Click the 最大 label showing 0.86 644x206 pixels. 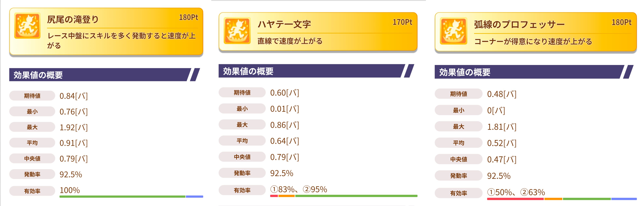[x=242, y=125]
